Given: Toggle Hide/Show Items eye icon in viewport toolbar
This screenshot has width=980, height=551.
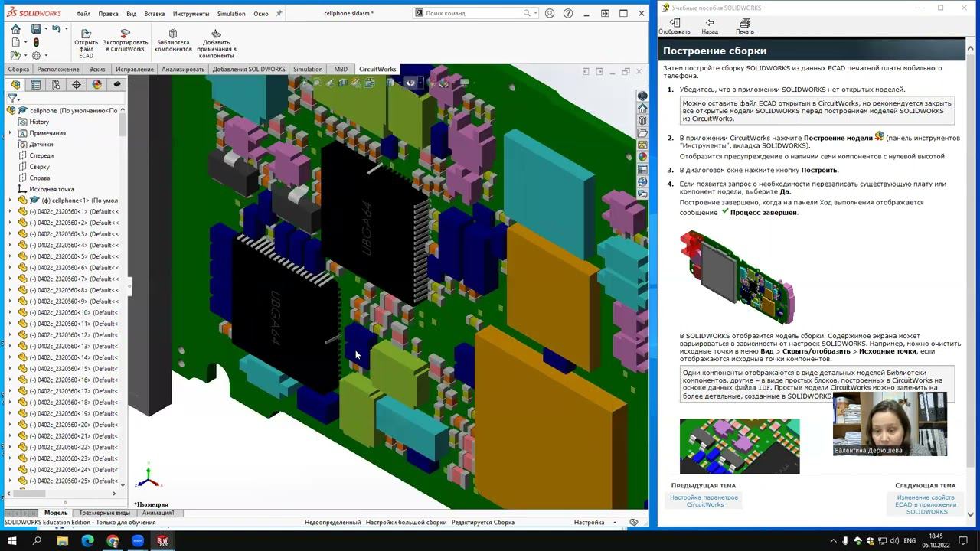Looking at the screenshot, I should [x=410, y=83].
